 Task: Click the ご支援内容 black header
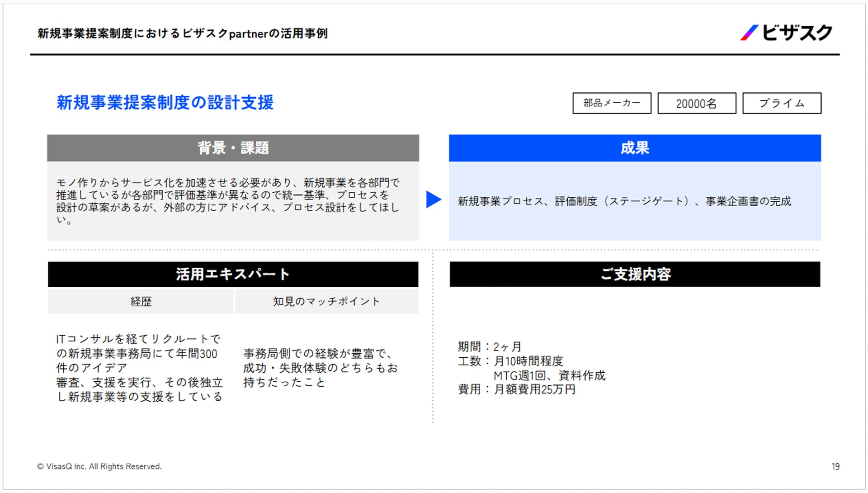click(x=635, y=274)
